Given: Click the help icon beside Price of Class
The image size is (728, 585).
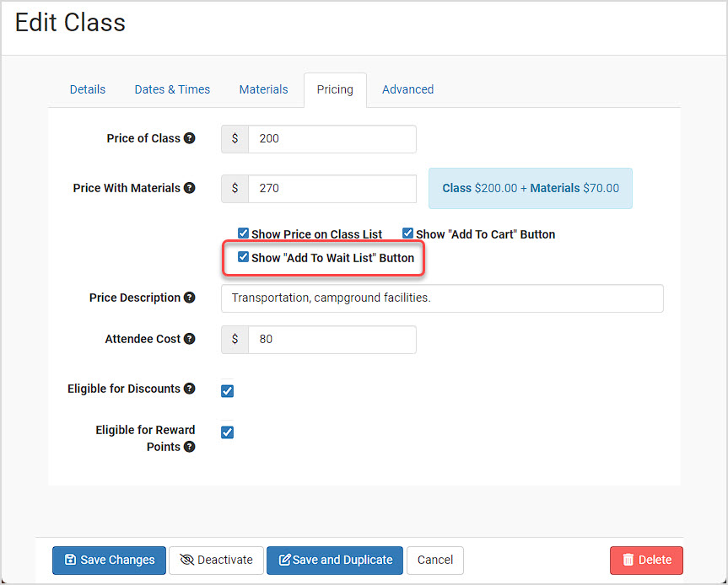Looking at the screenshot, I should pos(190,138).
